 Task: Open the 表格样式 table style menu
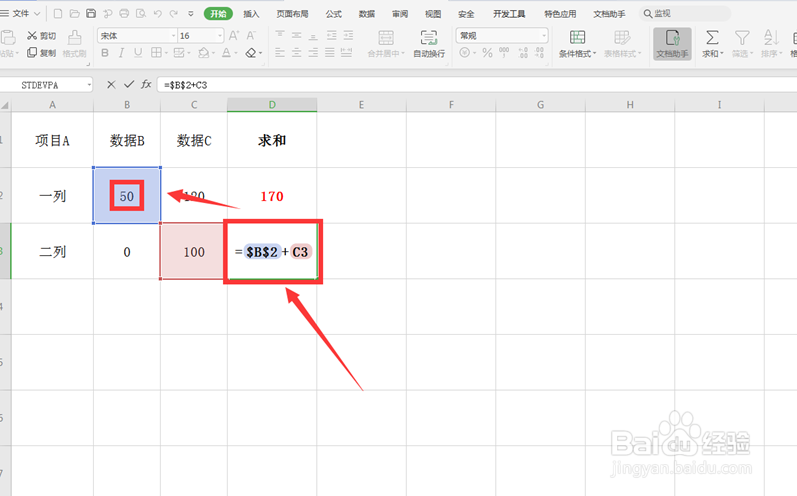click(622, 44)
